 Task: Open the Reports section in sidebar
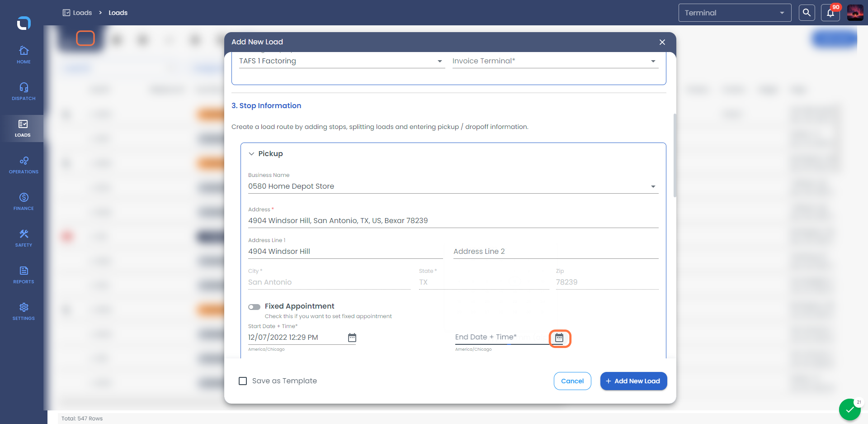point(24,275)
